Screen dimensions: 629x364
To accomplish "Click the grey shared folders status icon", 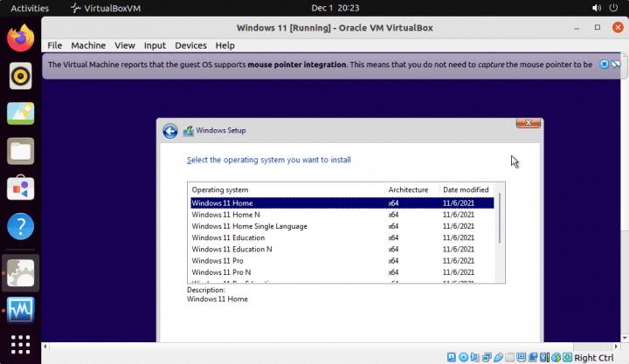I will [x=509, y=357].
